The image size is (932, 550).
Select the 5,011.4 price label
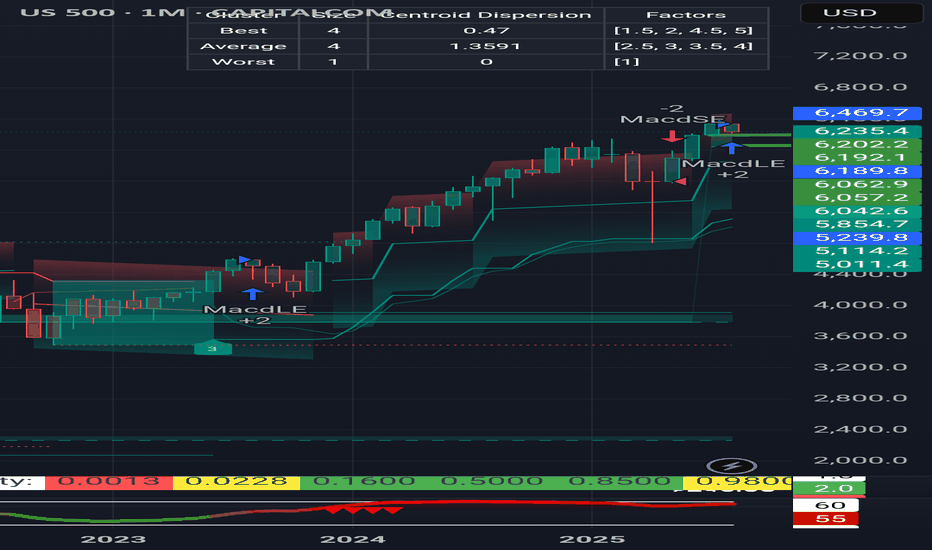pos(857,264)
